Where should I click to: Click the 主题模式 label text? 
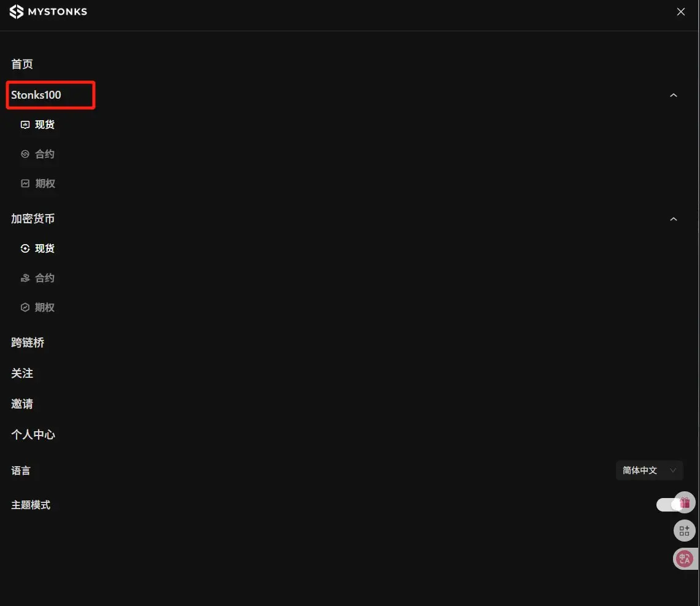31,505
